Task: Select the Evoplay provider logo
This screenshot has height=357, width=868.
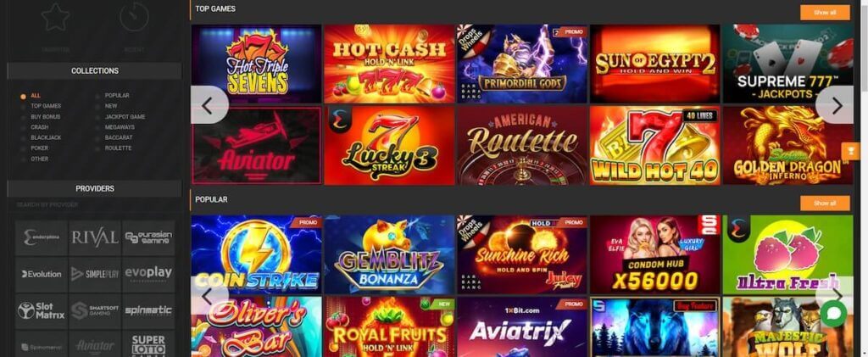Action: coord(148,274)
